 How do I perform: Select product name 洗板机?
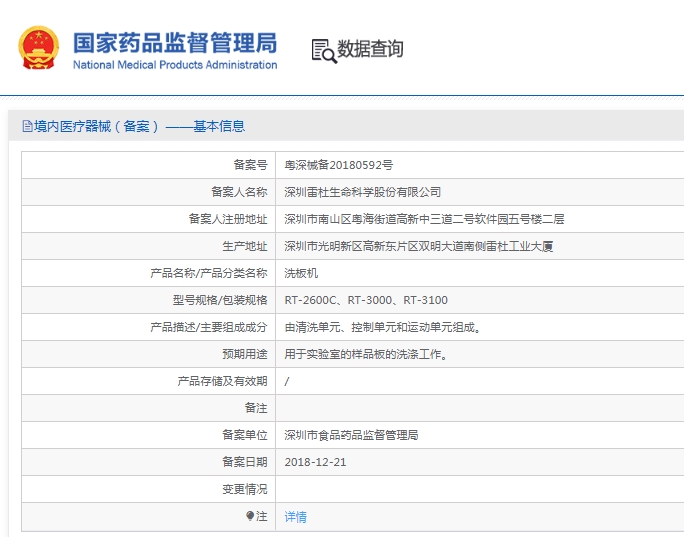click(x=301, y=274)
